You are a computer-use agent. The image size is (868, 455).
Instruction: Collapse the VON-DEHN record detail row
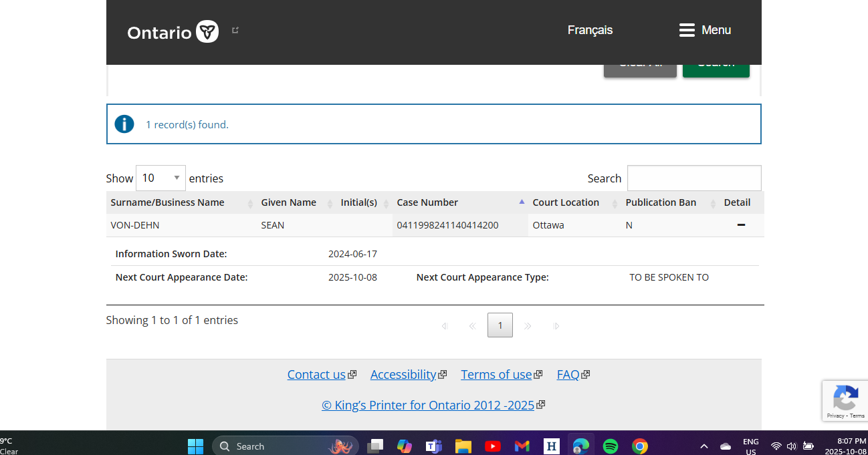[740, 225]
